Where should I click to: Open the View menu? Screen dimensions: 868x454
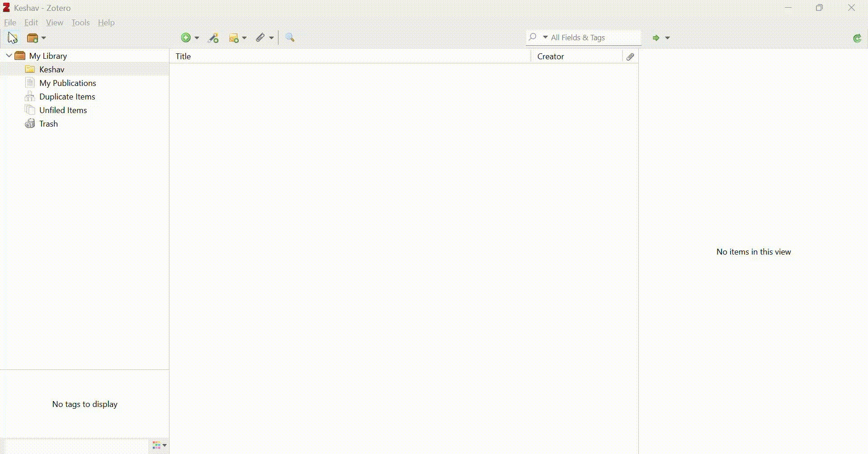pos(55,23)
